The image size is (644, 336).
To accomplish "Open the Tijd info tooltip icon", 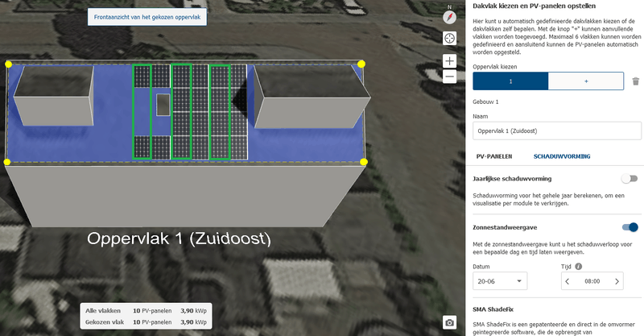I will tap(579, 267).
